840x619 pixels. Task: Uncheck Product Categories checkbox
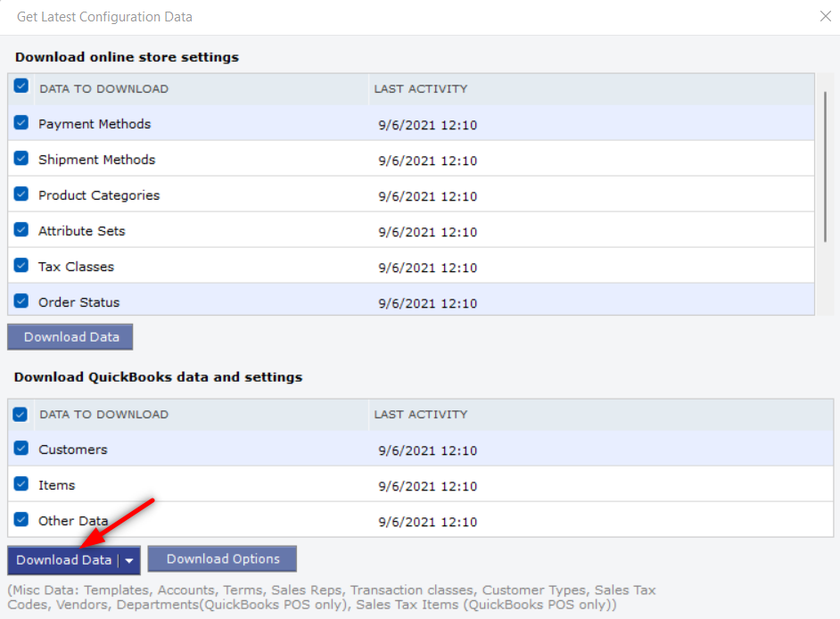(21, 194)
